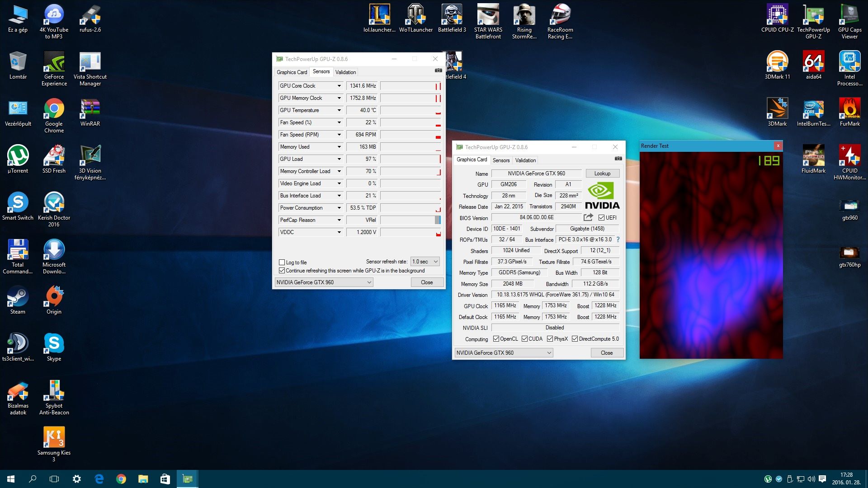
Task: Click Close in the Sensors window
Action: tap(427, 282)
